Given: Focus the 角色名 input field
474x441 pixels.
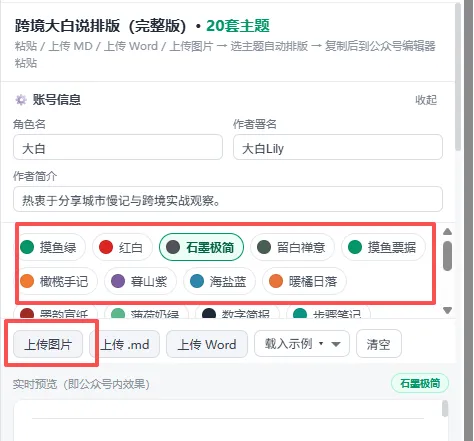Looking at the screenshot, I should 118,147.
